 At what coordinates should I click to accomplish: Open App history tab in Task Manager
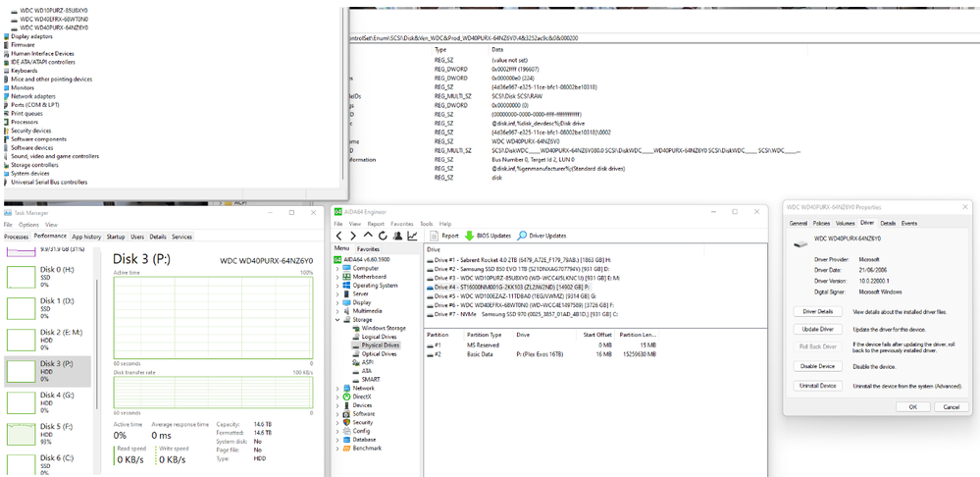coord(86,237)
